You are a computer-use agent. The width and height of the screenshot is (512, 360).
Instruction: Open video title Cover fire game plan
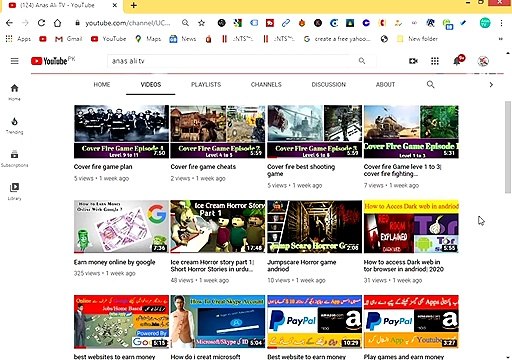(103, 167)
